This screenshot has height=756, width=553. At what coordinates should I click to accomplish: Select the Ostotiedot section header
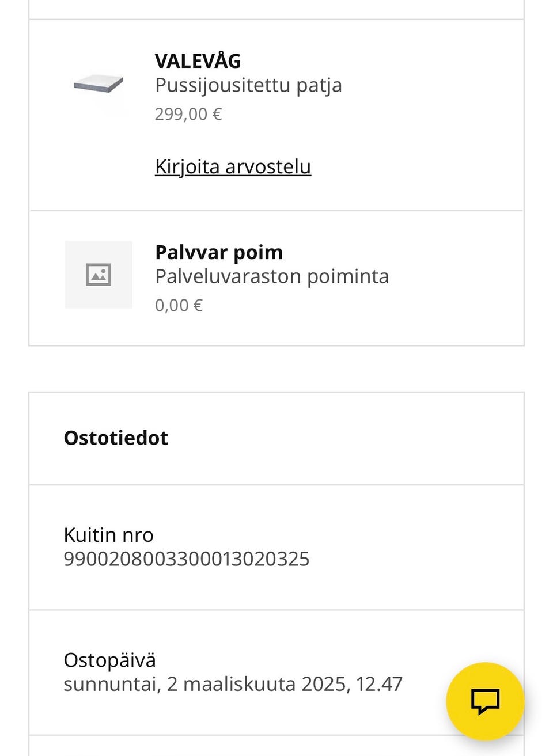[116, 438]
